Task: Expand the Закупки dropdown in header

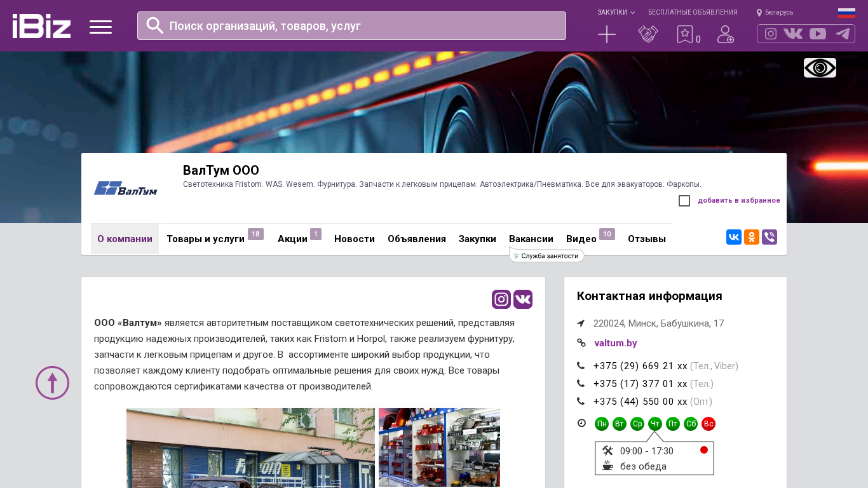Action: 616,12
